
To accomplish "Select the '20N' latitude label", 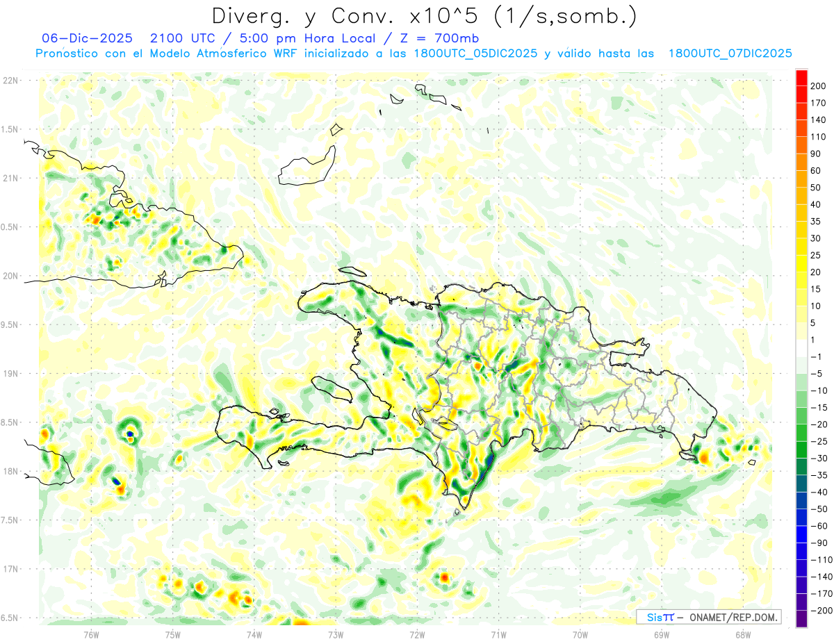I will pos(10,276).
